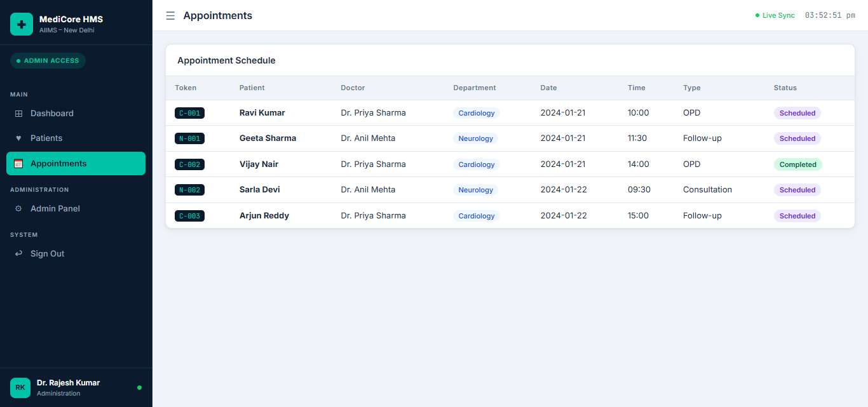The image size is (868, 407).
Task: Click the Appointments calendar icon
Action: pyautogui.click(x=18, y=164)
